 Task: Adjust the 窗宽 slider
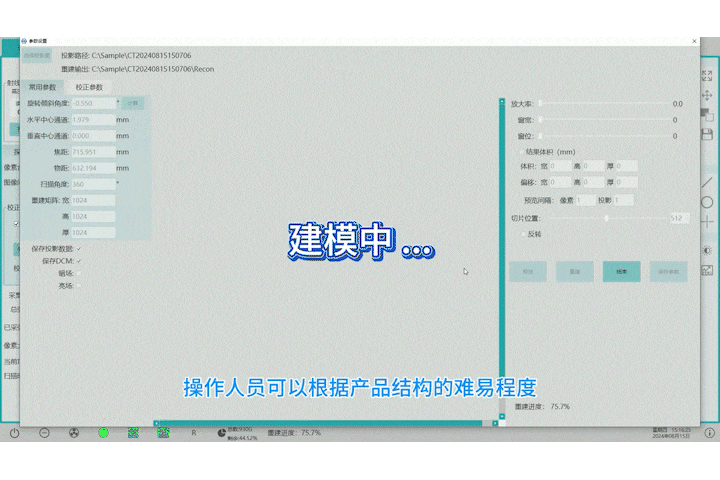[x=604, y=120]
